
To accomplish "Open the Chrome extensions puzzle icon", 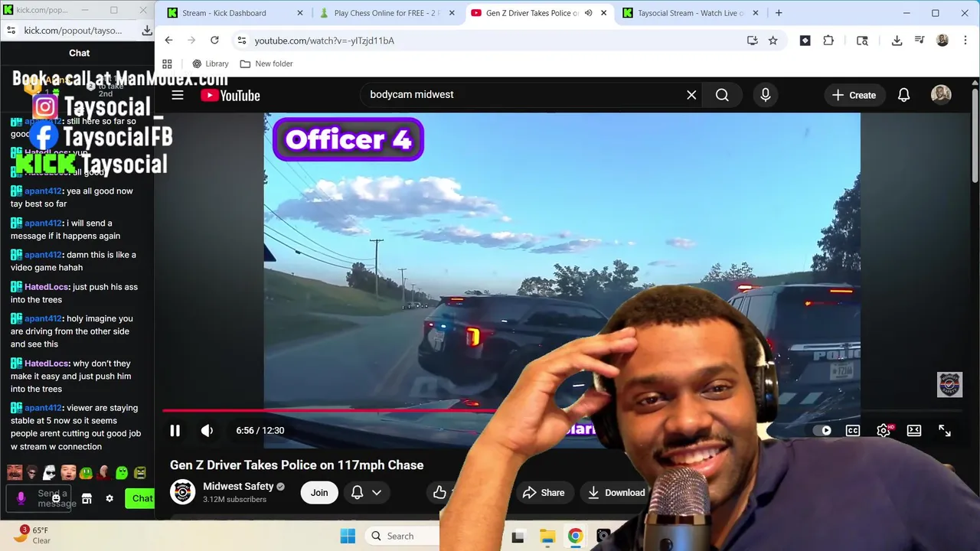I will click(x=828, y=41).
